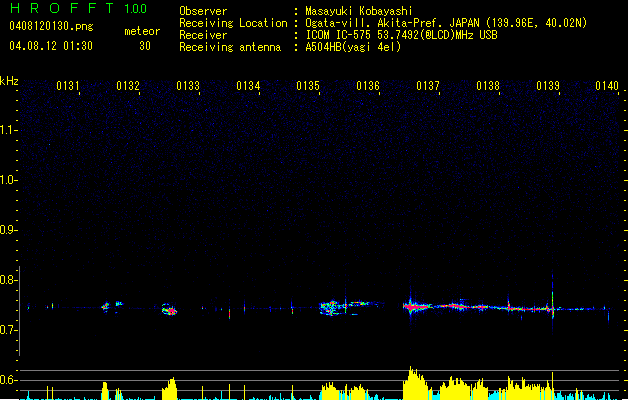Click the 0139 time marker
The image size is (629, 400).
548,85
